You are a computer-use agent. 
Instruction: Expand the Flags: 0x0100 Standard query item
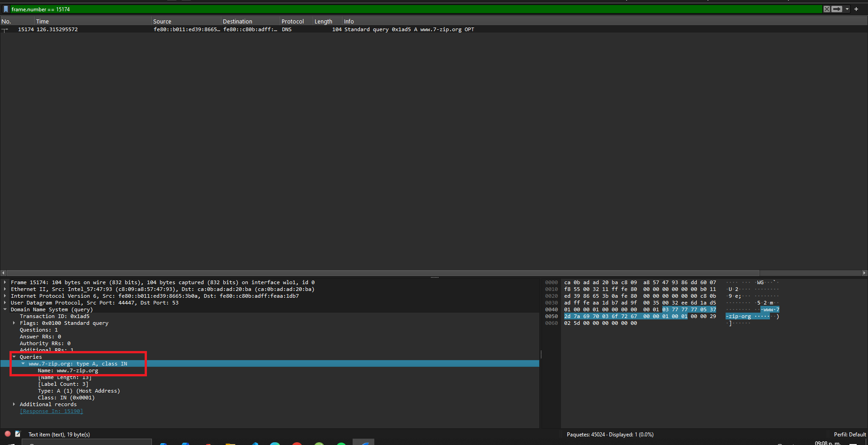(14, 323)
